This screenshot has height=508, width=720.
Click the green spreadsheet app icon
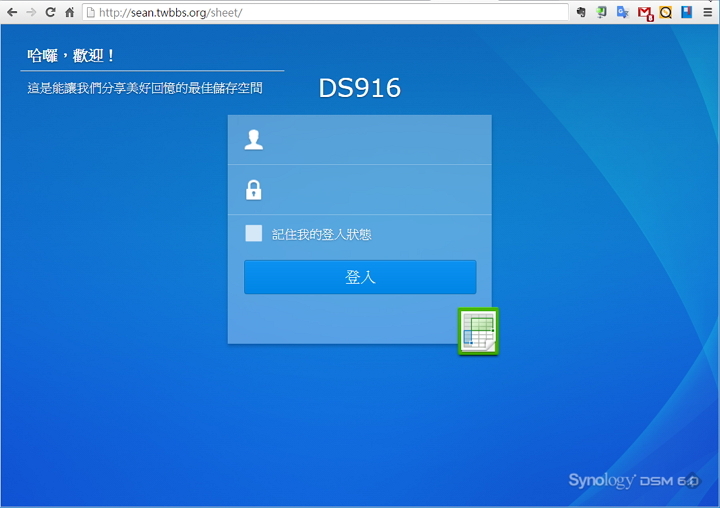(478, 331)
